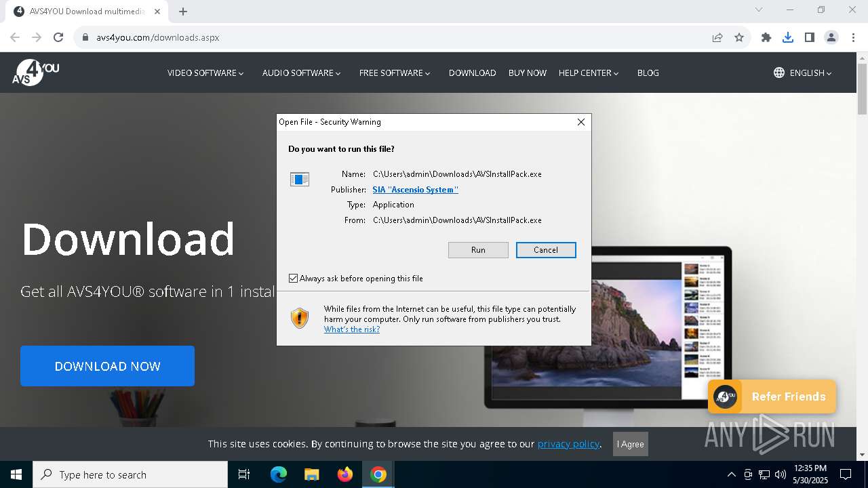Open the privacy policy link
This screenshot has height=488, width=868.
click(568, 444)
